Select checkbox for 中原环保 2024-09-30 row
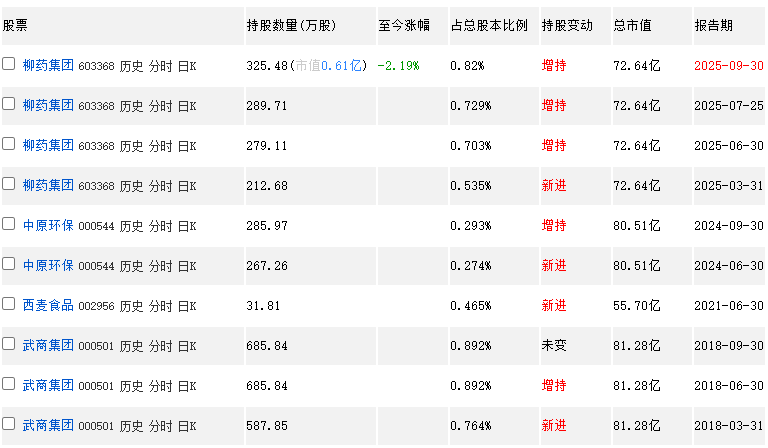 pyautogui.click(x=8, y=224)
